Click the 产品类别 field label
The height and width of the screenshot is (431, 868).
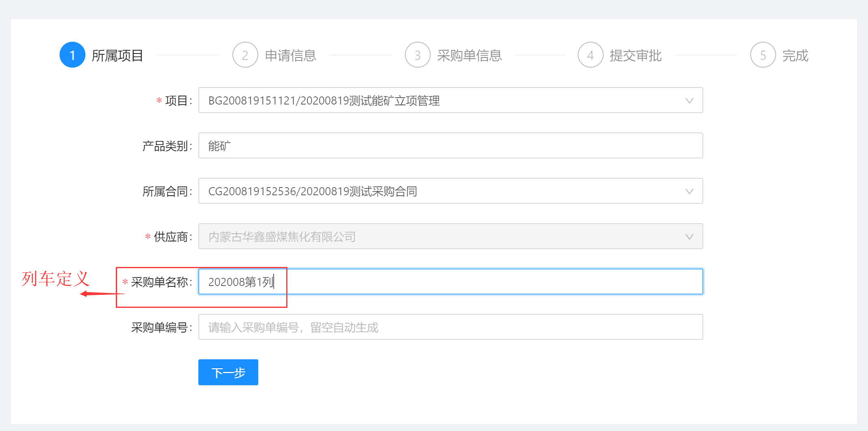pos(167,146)
